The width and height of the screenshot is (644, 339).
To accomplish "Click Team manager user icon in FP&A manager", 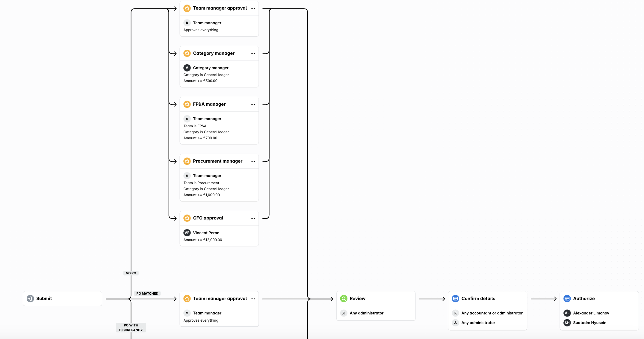I will [187, 119].
